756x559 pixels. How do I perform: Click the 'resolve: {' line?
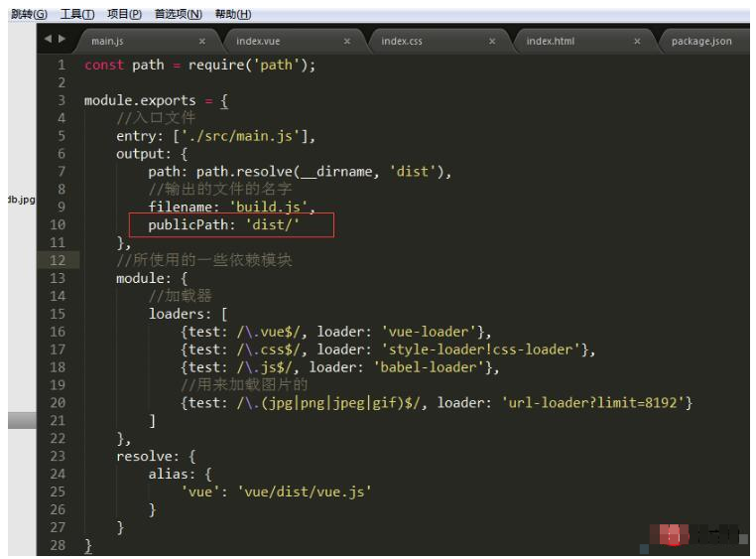[156, 457]
